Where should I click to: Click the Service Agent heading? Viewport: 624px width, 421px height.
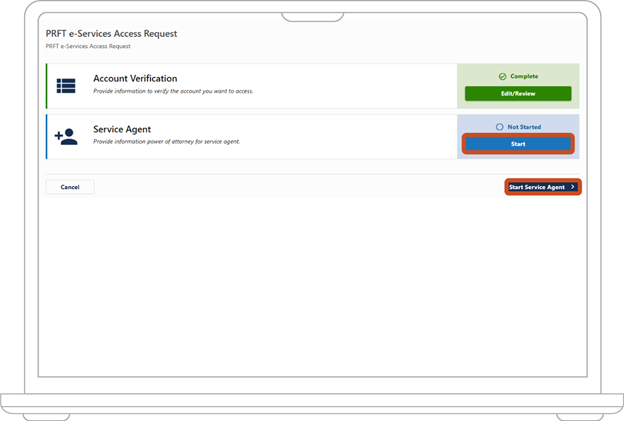click(122, 129)
